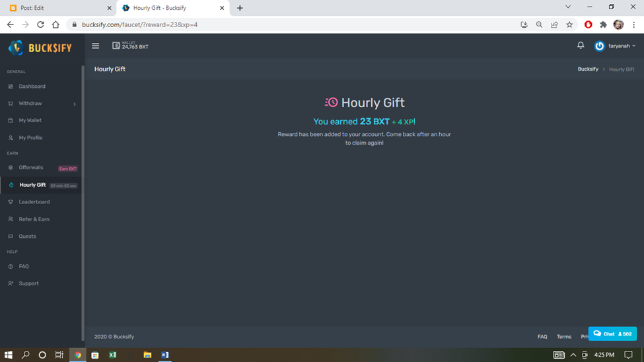Open Chrome's three-dot menu
This screenshot has height=362, width=644.
pyautogui.click(x=633, y=24)
